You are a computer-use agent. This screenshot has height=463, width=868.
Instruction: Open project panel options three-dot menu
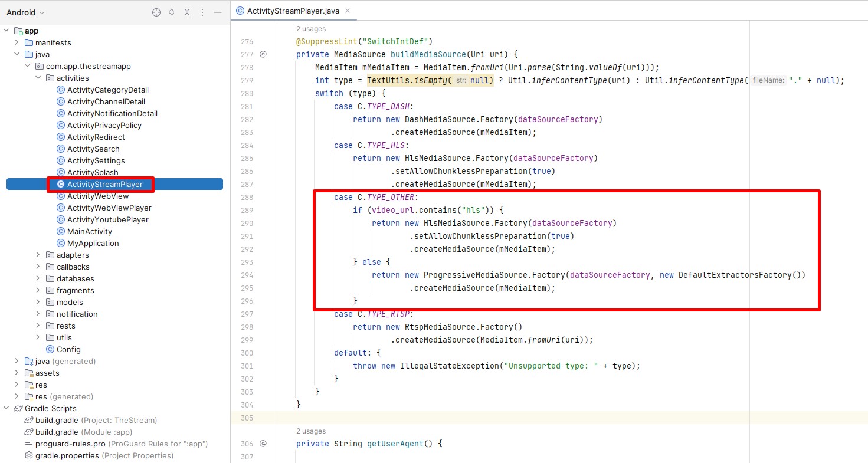point(202,12)
